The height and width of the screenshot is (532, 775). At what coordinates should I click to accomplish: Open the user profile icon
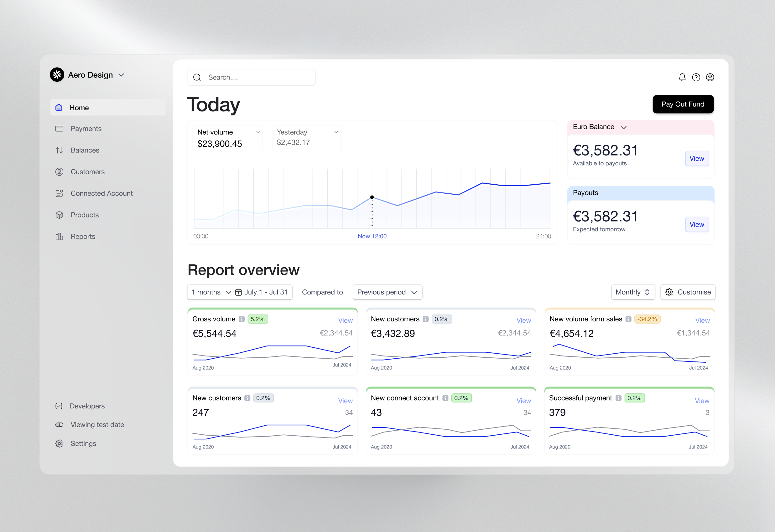coord(710,77)
